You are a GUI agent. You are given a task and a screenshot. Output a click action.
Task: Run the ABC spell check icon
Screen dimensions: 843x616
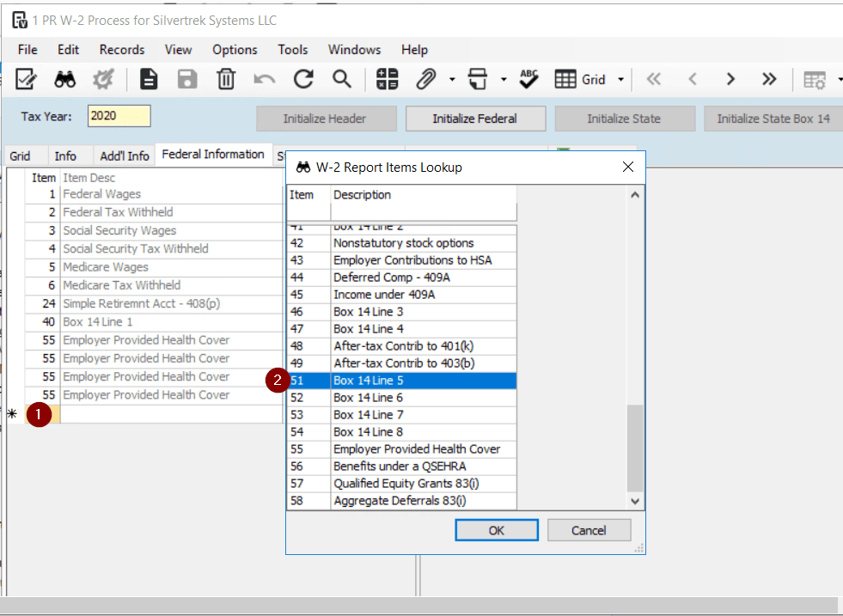tap(529, 80)
